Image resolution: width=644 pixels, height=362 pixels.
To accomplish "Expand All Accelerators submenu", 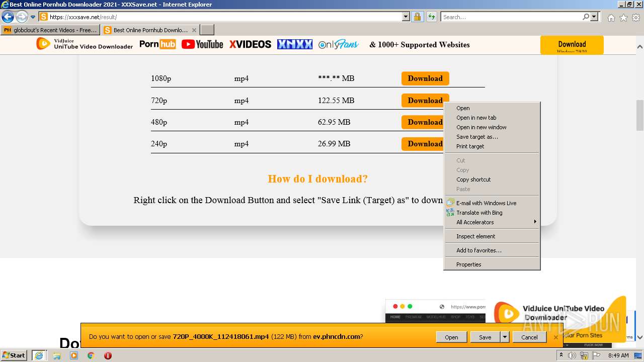I will [x=492, y=222].
